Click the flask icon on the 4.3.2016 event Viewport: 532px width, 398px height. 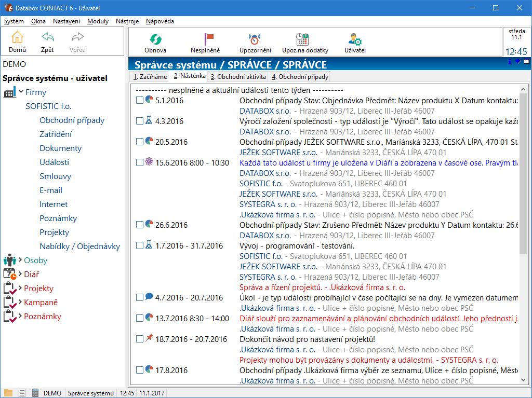[x=149, y=120]
